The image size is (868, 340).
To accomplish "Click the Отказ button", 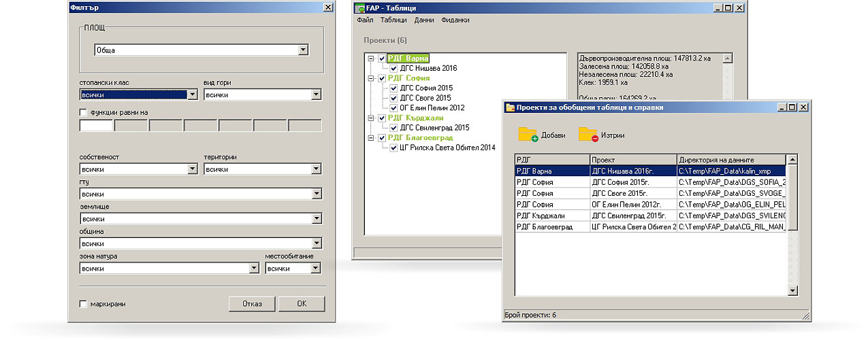I will coord(252,304).
